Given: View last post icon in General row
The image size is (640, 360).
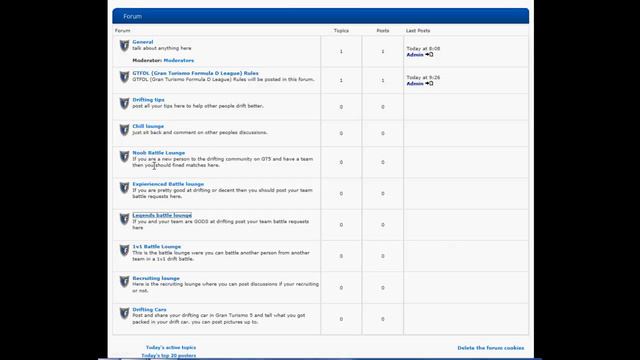Looking at the screenshot, I should pyautogui.click(x=429, y=55).
